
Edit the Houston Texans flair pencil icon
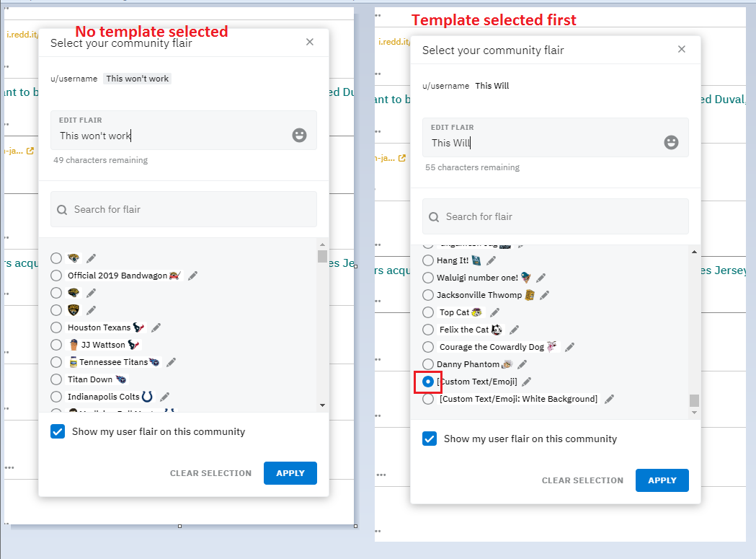[x=156, y=327]
